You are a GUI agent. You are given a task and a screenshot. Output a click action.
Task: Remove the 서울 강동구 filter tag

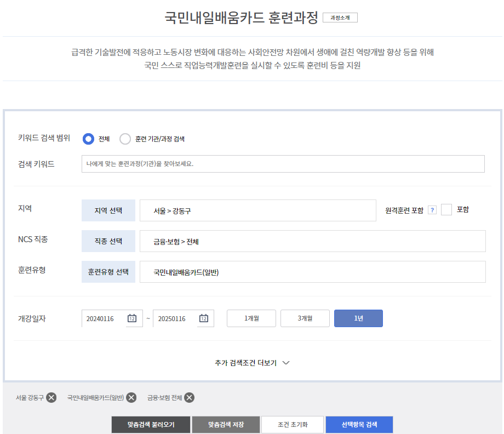coord(51,398)
